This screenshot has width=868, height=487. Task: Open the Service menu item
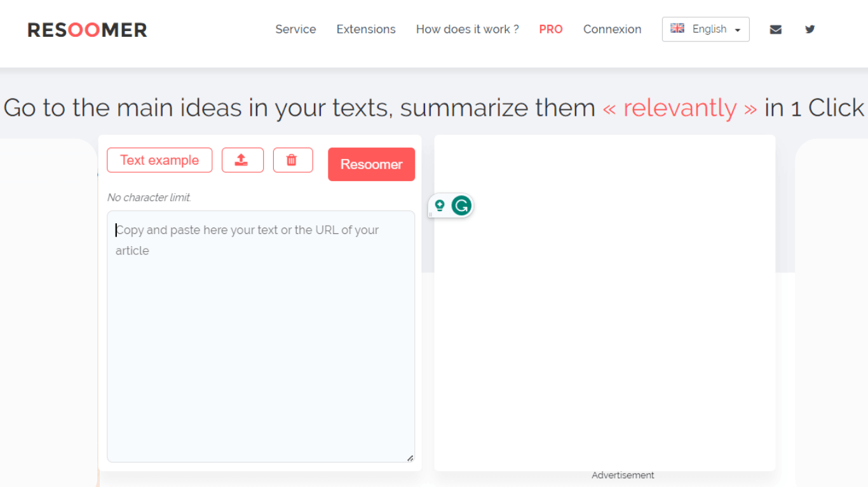click(x=295, y=29)
